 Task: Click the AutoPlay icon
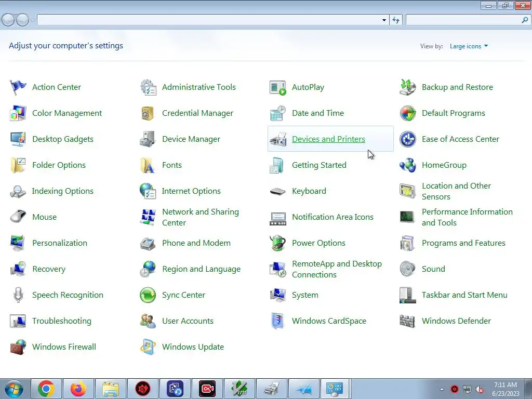click(277, 87)
